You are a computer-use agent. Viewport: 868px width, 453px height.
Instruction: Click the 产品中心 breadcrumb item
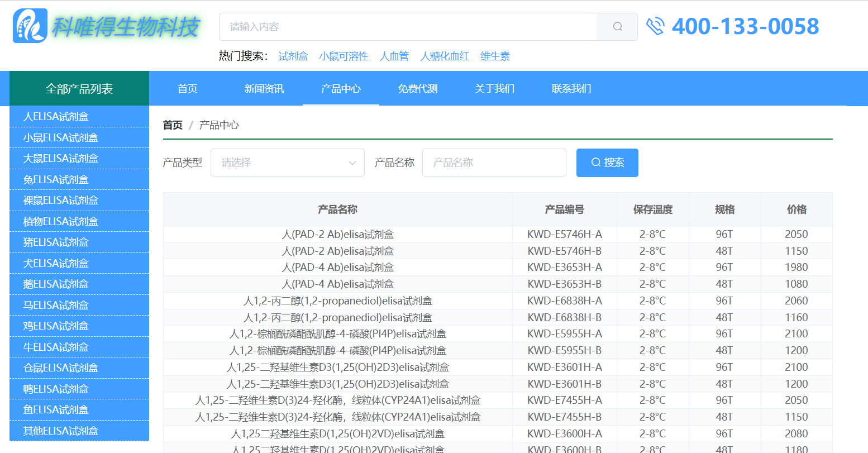[x=219, y=125]
